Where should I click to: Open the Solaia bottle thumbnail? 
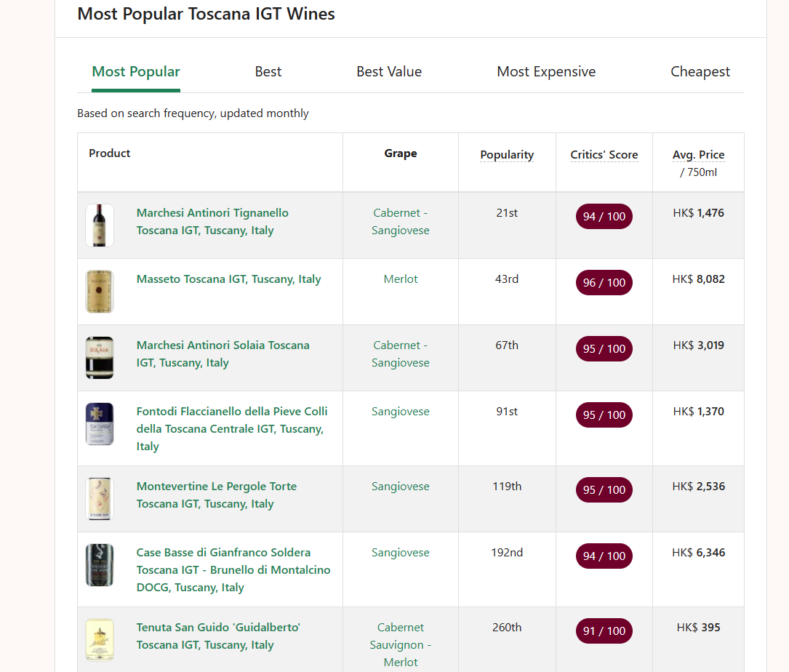tap(100, 358)
